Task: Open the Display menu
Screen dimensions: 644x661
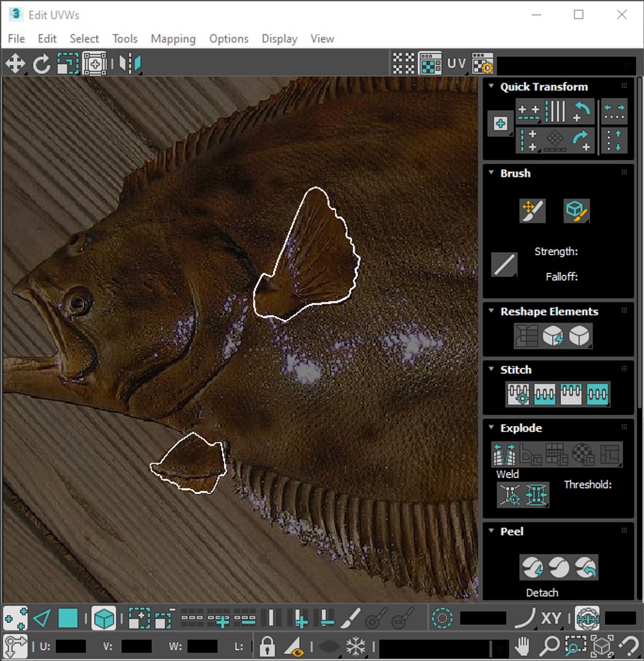Action: tap(280, 39)
